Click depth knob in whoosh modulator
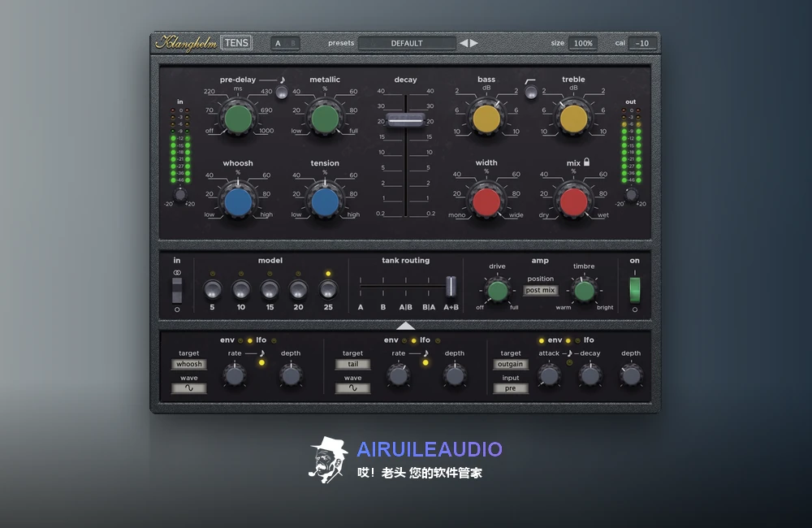 coord(291,375)
